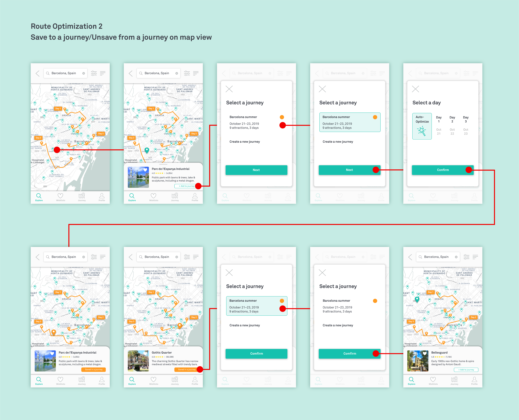Close Select a journey dialog with highlighted journey and Next
This screenshot has width=519, height=420.
[322, 89]
